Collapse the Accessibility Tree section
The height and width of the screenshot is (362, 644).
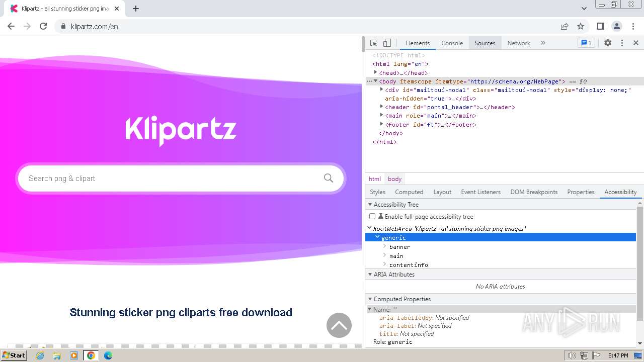tap(370, 205)
